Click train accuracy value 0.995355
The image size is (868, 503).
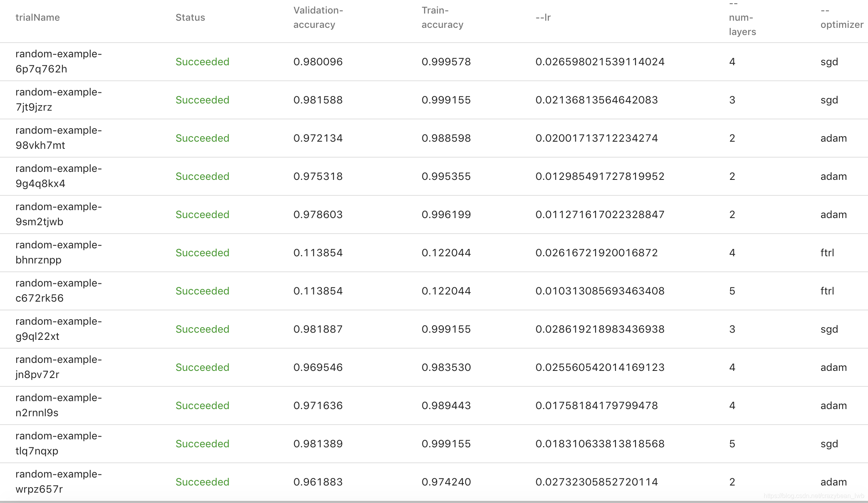(x=446, y=176)
